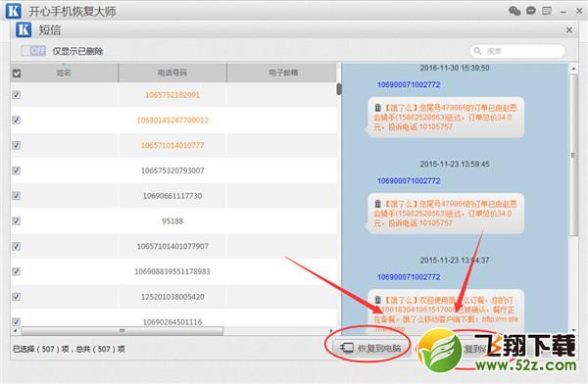Image resolution: width=588 pixels, height=384 pixels.
Task: Click the contact list vertical scrollbar thumb
Action: 339,89
